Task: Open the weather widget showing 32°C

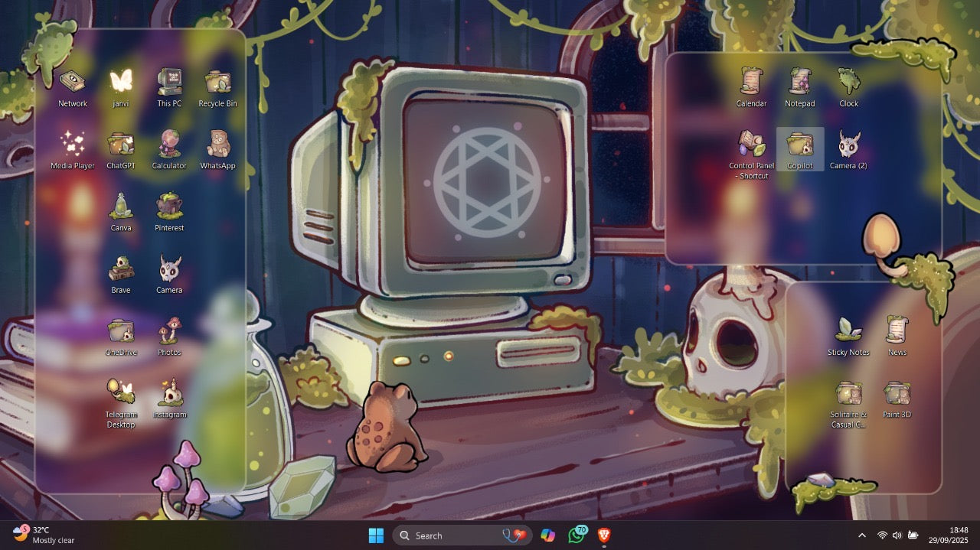Action: pos(44,535)
